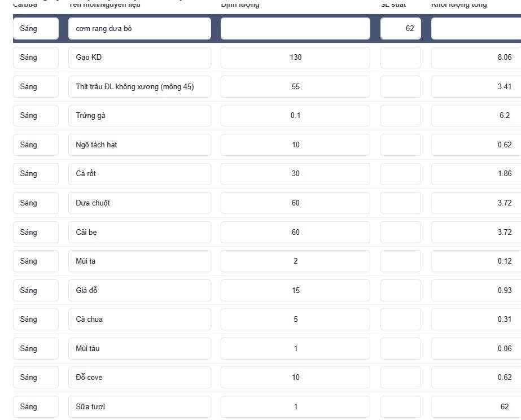Click the Sáng meal field for Cà rốt

click(x=36, y=174)
